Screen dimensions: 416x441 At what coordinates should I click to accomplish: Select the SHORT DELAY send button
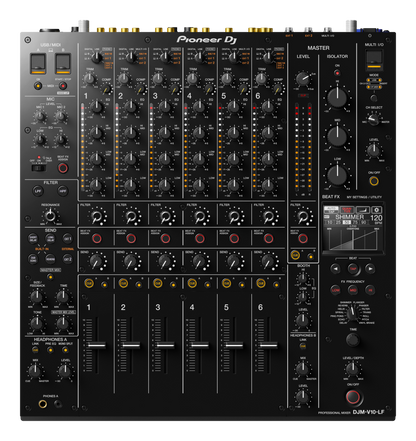pos(33,239)
